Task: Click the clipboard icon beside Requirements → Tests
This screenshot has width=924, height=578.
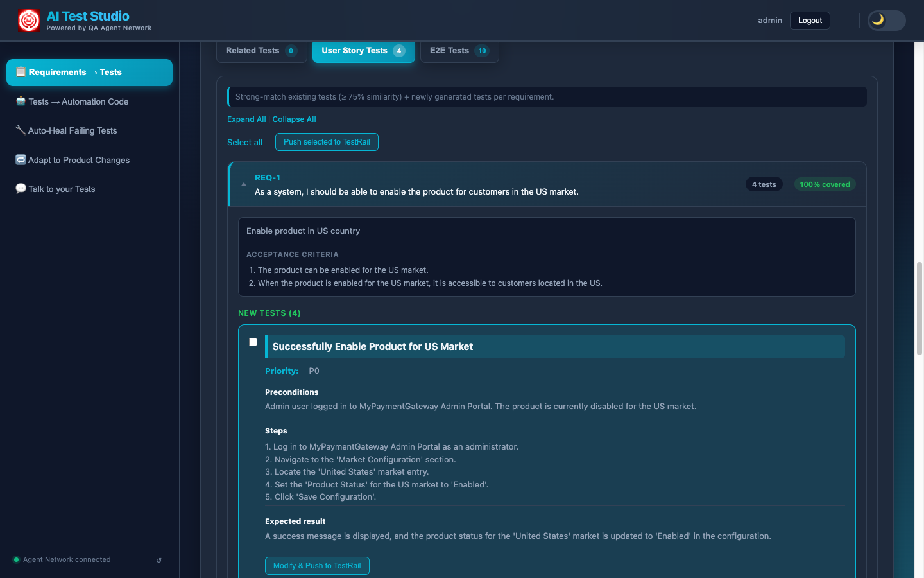Action: click(21, 72)
